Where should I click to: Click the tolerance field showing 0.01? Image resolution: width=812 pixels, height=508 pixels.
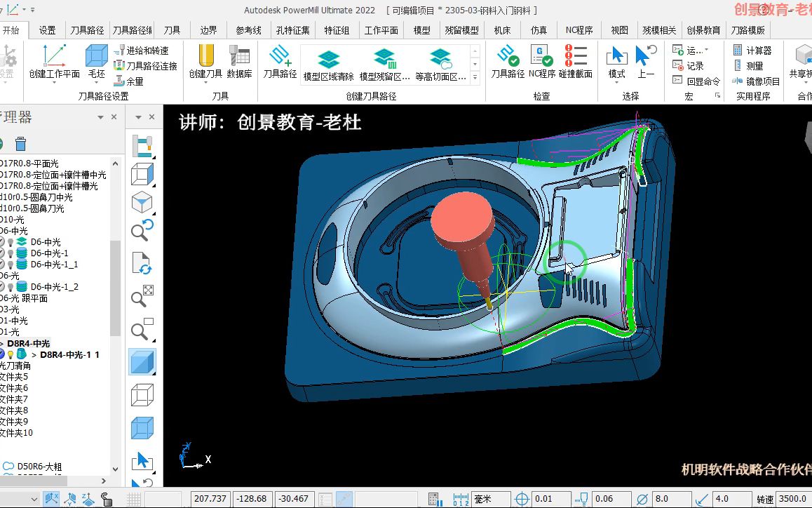tap(550, 499)
